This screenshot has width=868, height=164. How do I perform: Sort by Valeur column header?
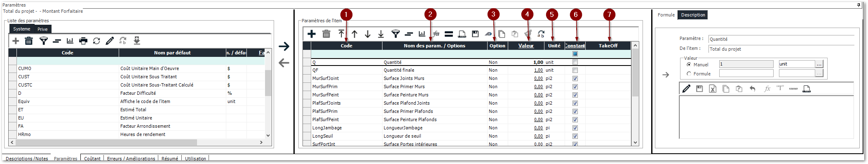526,46
